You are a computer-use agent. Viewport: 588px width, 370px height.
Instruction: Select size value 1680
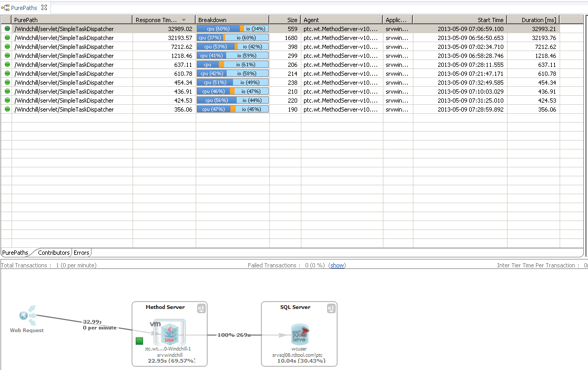(x=291, y=38)
